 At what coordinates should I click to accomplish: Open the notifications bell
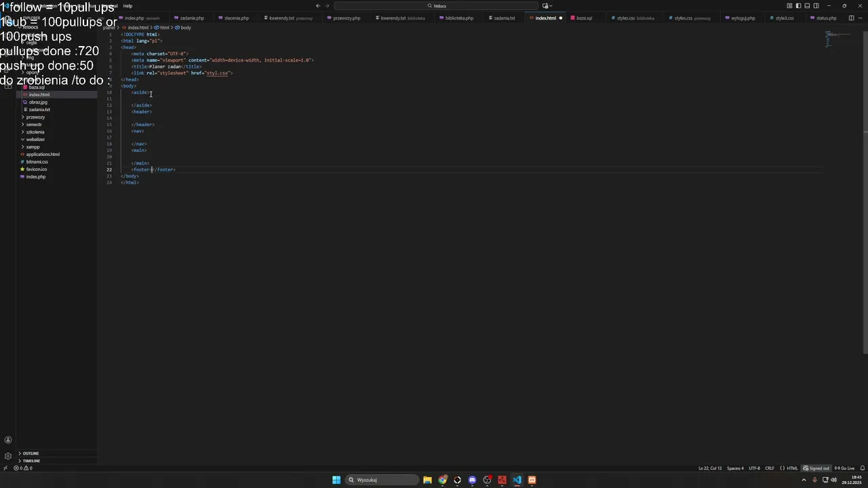click(863, 468)
